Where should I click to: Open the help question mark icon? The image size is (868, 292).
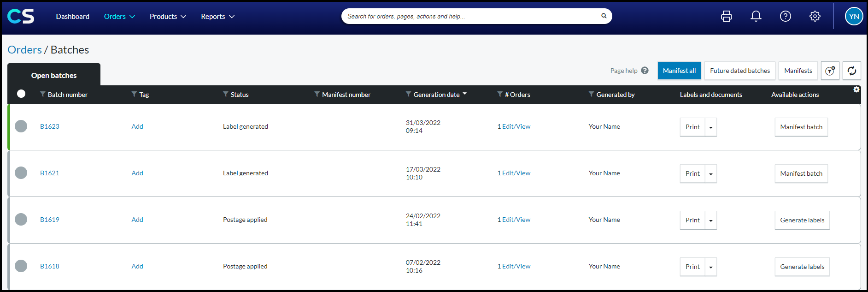click(x=786, y=16)
